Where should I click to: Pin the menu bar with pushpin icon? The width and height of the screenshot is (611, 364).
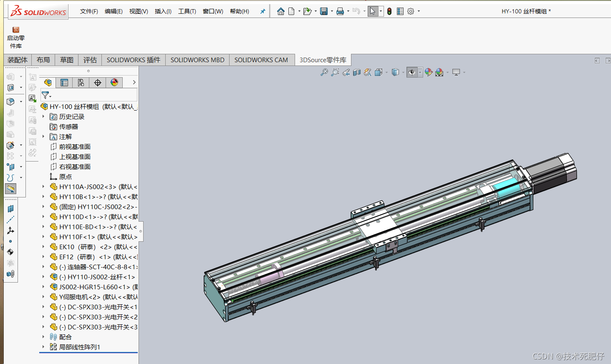coord(263,11)
